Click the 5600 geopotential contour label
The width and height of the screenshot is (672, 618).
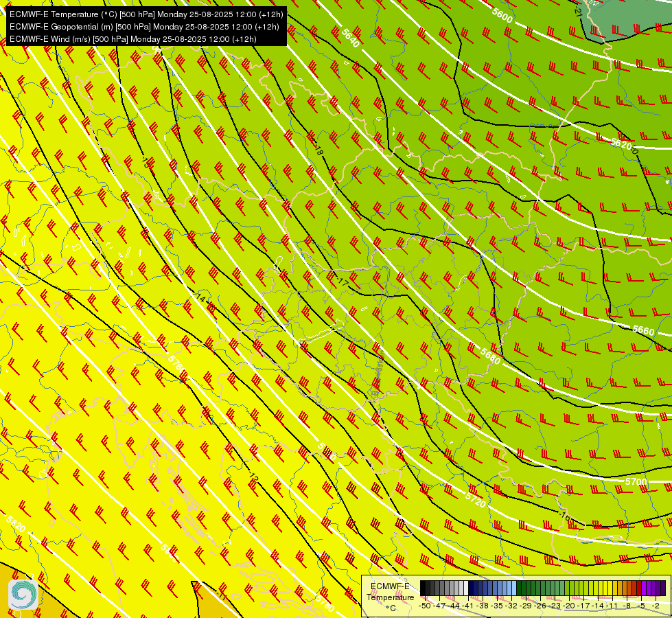point(502,15)
